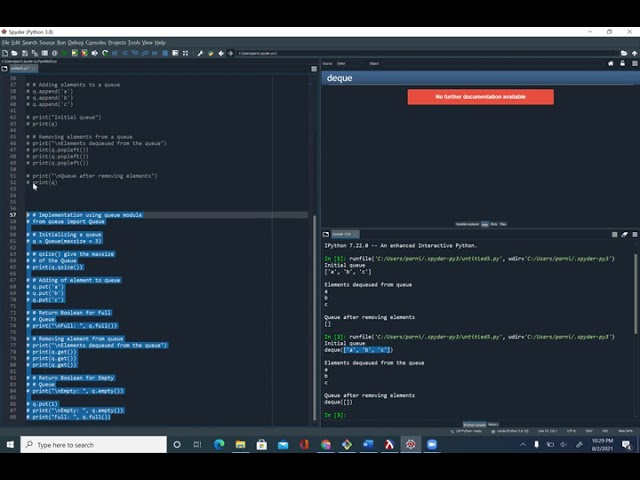Open Microsoft Edge from the taskbar

(x=219, y=444)
